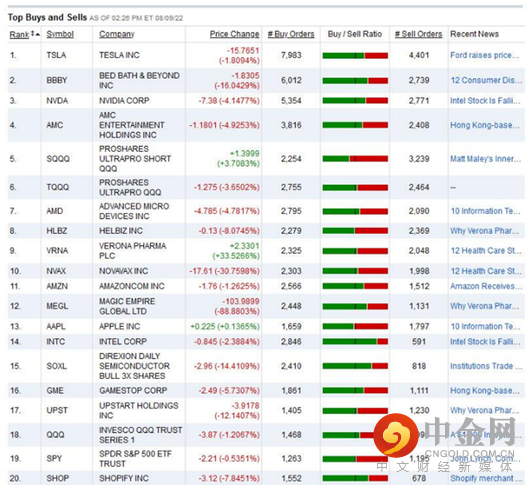
Task: Click SQQQ sell orders value 3,239
Action: [419, 159]
